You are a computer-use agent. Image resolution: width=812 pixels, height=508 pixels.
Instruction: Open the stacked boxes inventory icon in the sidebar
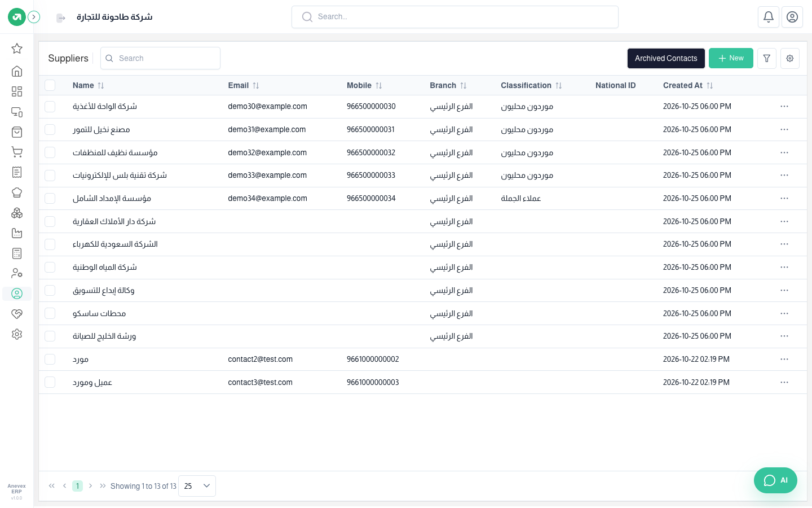(17, 213)
